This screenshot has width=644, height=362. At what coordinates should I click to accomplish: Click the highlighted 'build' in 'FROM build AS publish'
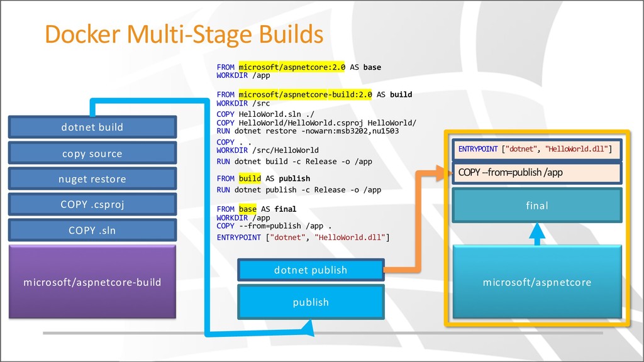250,178
